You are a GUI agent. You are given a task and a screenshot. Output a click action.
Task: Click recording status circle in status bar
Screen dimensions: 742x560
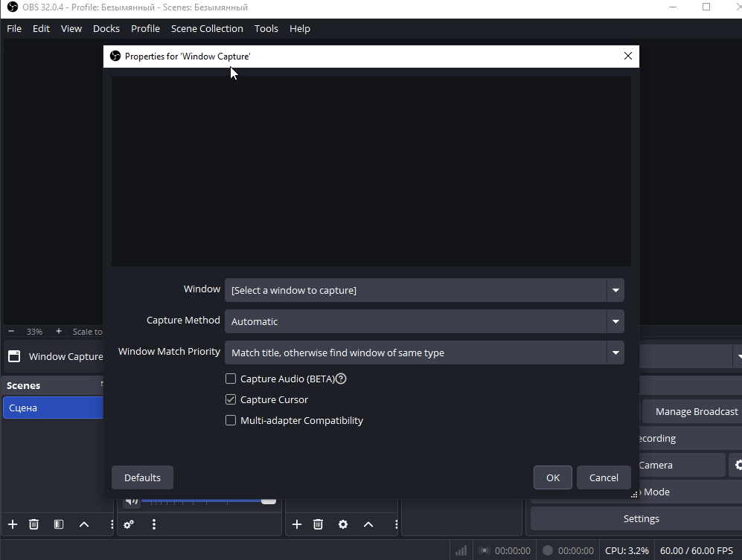(548, 550)
